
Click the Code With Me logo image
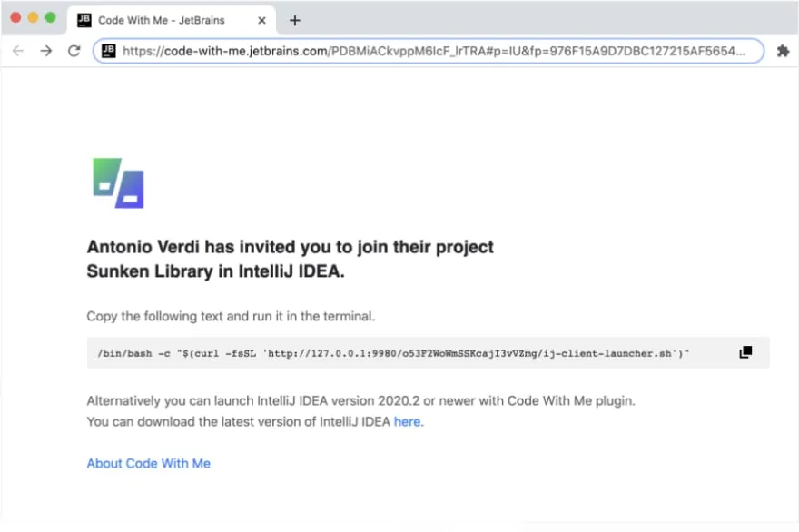118,183
